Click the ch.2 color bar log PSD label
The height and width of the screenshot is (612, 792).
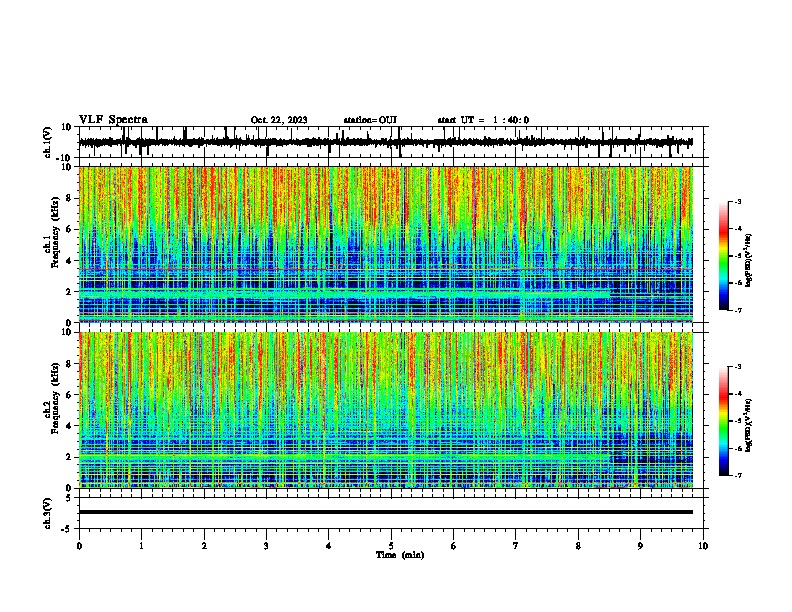748,426
